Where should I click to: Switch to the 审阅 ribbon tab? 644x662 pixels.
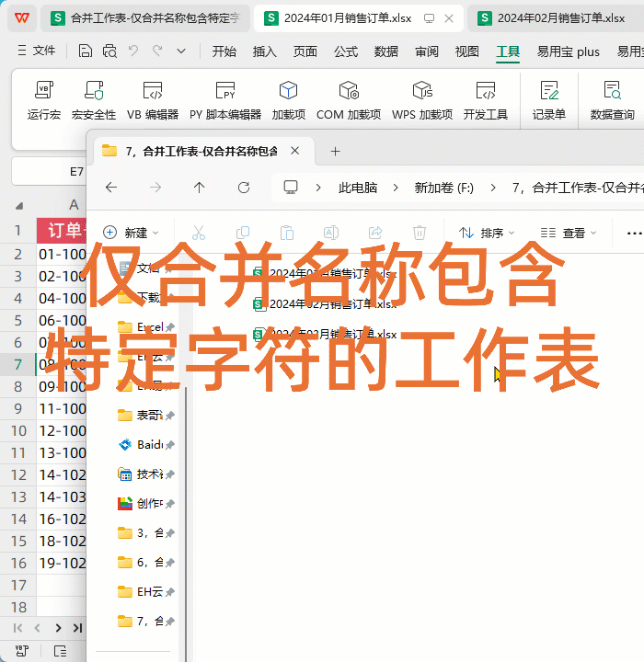[x=427, y=51]
